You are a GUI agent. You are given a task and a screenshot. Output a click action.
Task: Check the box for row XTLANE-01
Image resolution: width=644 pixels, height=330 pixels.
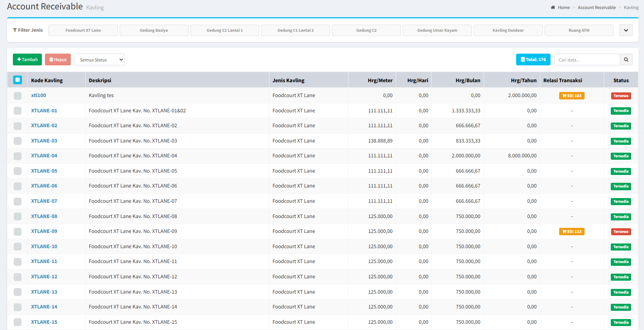tap(18, 111)
